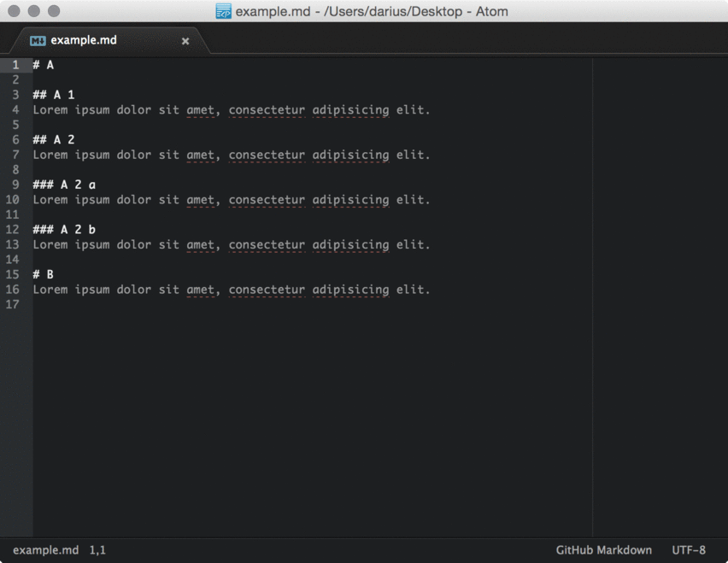This screenshot has height=563, width=728.
Task: Click the underlined word 'consectetur' on line 4
Action: [x=267, y=110]
